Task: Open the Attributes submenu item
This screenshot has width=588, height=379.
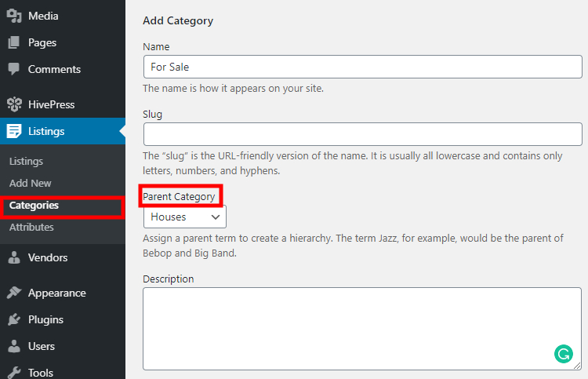Action: (x=31, y=227)
